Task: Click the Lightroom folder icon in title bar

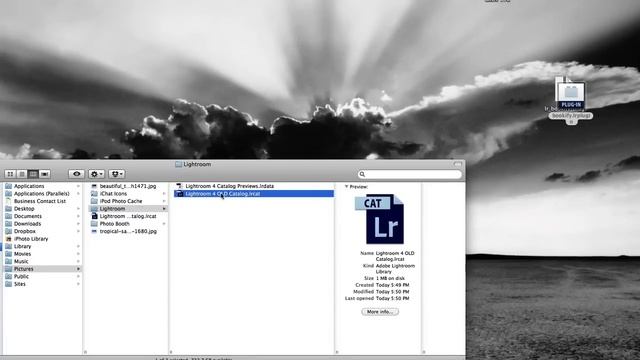Action: [x=178, y=164]
